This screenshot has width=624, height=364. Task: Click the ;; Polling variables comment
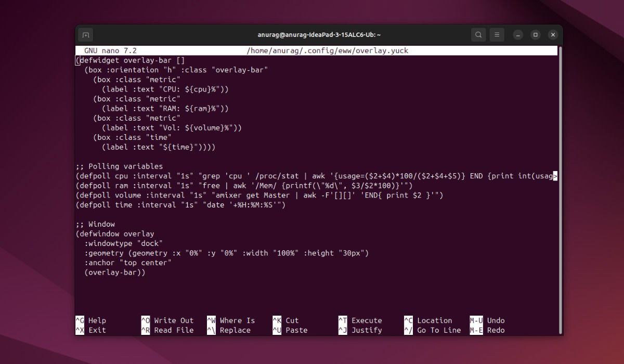click(119, 166)
